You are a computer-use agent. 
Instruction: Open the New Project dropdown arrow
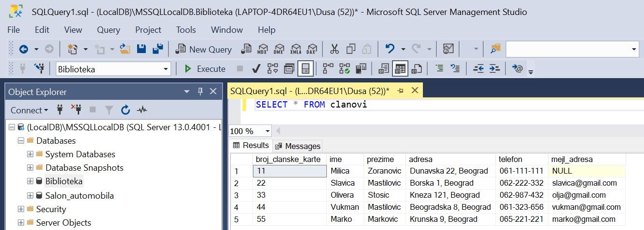pos(85,49)
